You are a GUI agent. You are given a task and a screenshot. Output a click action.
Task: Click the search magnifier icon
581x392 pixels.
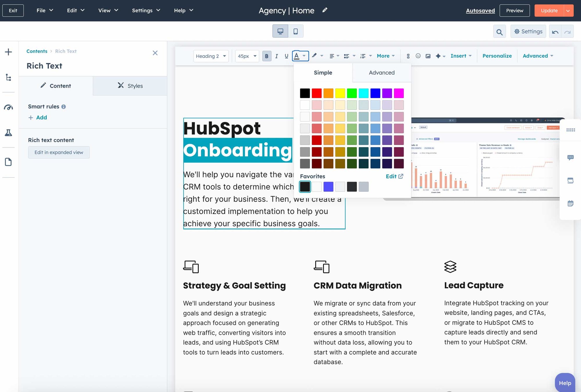tap(499, 32)
